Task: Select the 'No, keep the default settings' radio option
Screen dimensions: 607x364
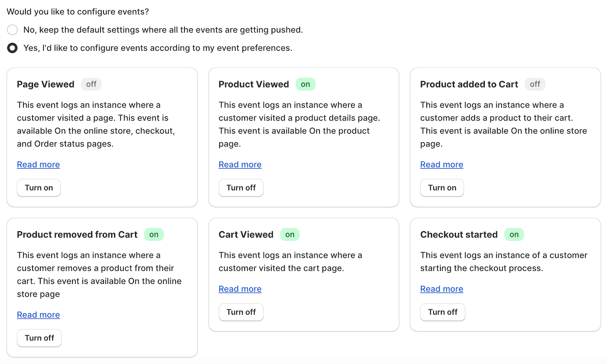Action: pyautogui.click(x=13, y=30)
